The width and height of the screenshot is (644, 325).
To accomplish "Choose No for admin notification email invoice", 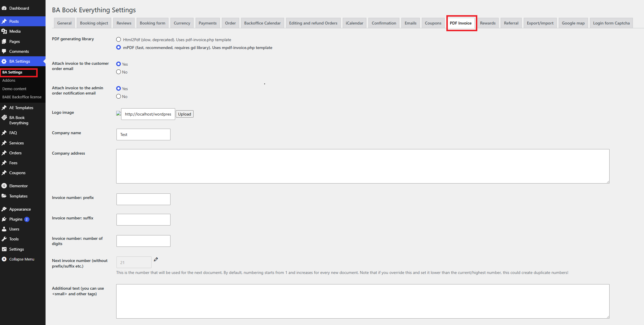I will 119,96.
